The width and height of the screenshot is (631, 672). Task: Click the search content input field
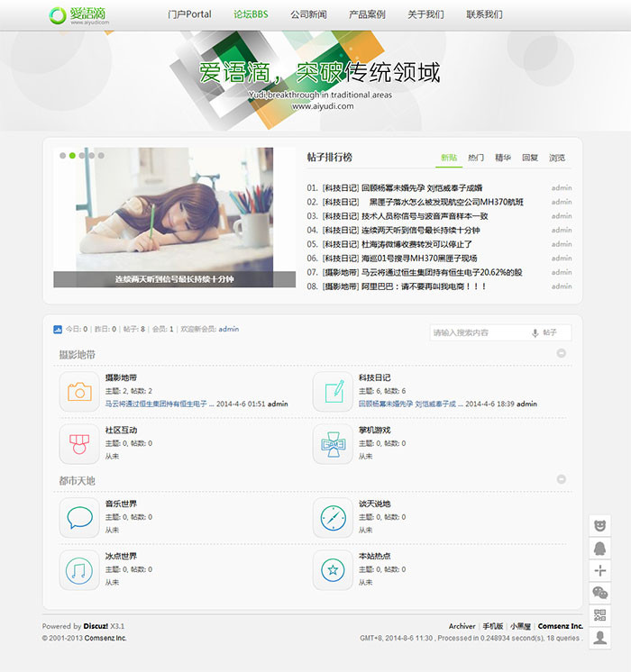click(x=480, y=332)
